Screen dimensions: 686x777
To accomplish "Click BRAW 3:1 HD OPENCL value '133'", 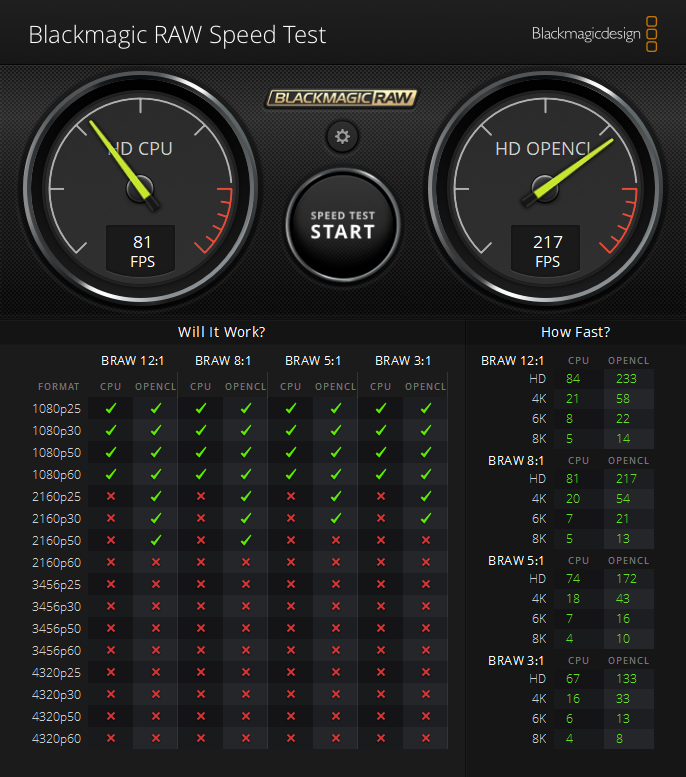I will tap(626, 679).
